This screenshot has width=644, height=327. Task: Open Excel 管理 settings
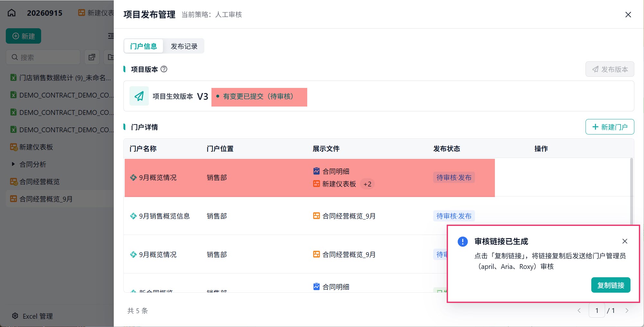pyautogui.click(x=32, y=316)
